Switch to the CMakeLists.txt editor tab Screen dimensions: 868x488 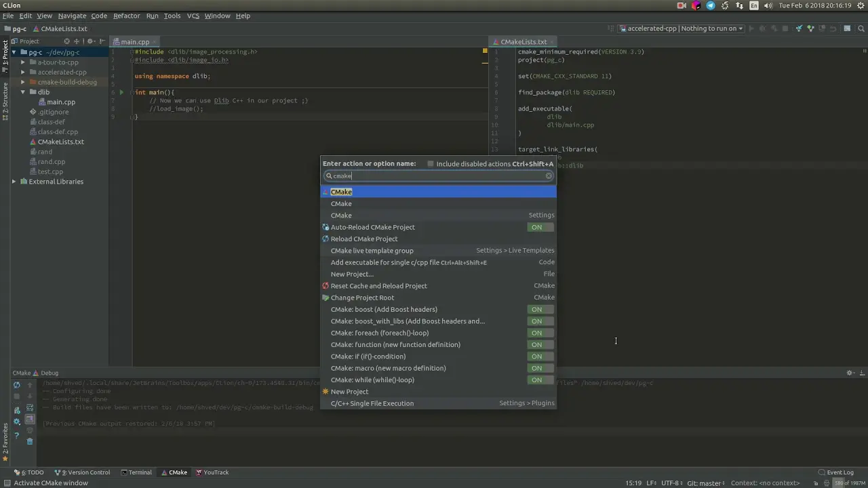[x=524, y=42]
